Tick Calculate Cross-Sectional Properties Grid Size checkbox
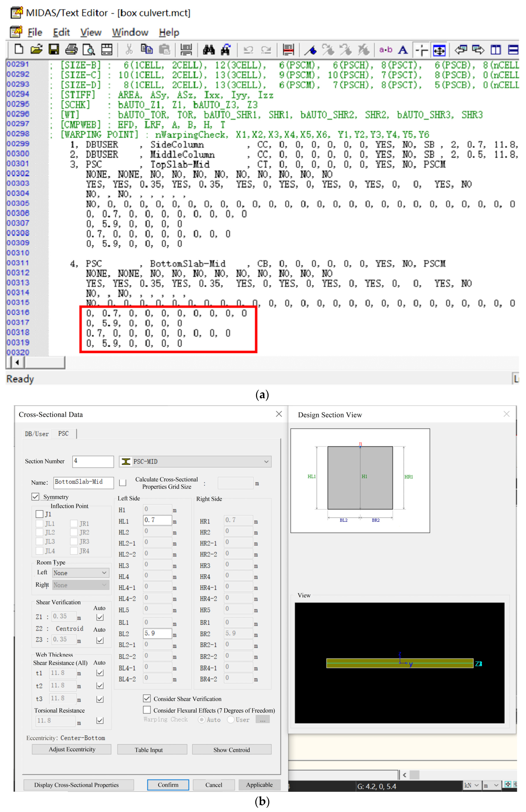The width and height of the screenshot is (526, 812). [123, 482]
